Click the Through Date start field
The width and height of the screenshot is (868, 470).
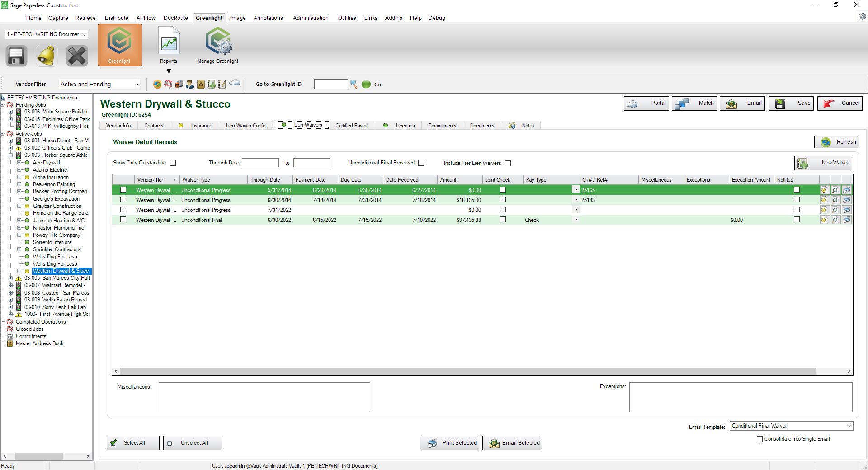click(260, 163)
